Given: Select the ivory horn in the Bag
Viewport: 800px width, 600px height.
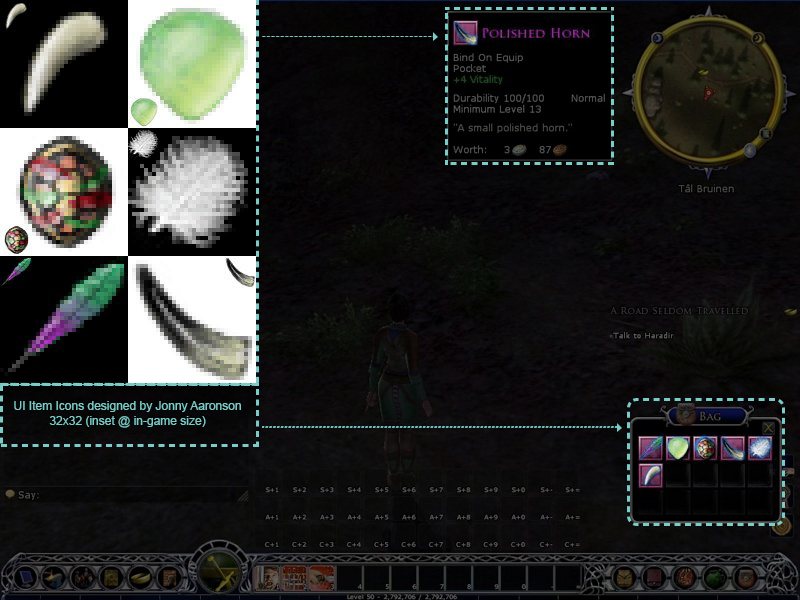Looking at the screenshot, I should [651, 475].
